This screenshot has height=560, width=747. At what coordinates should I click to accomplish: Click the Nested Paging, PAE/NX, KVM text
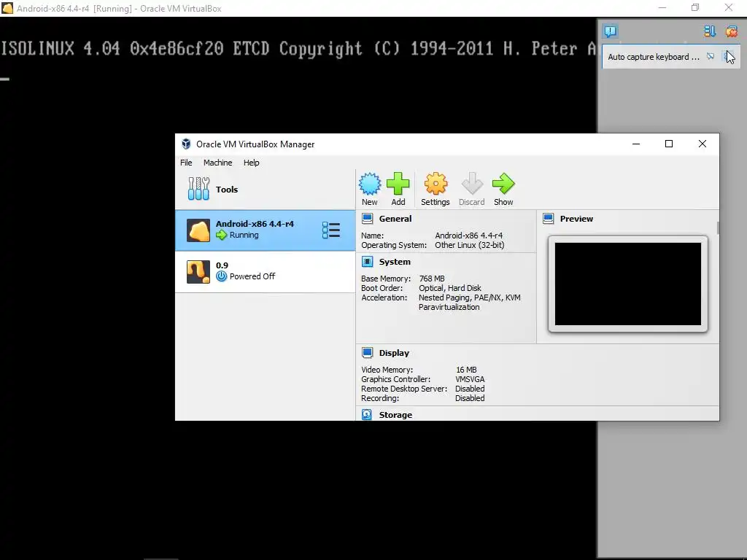point(470,297)
